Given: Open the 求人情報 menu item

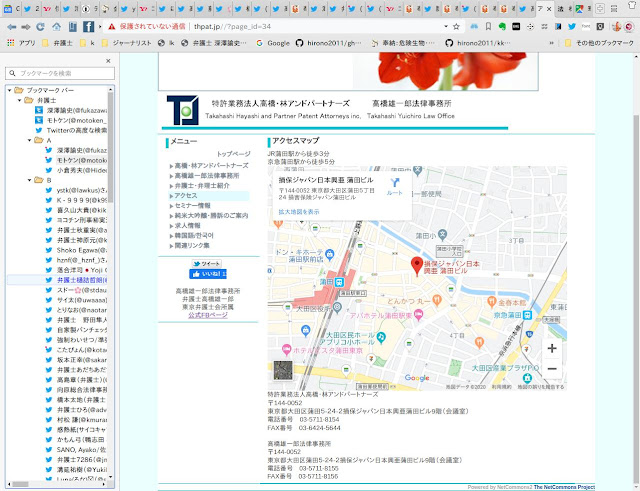Looking at the screenshot, I should tap(187, 225).
